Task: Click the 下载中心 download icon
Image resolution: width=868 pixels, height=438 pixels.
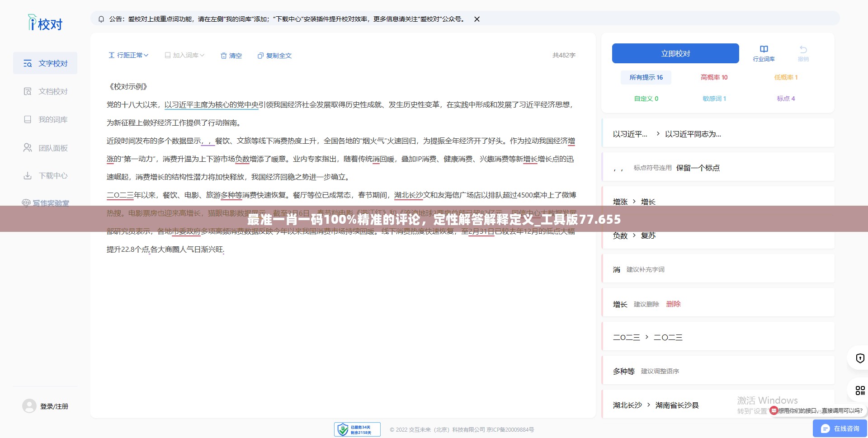Action: click(28, 175)
